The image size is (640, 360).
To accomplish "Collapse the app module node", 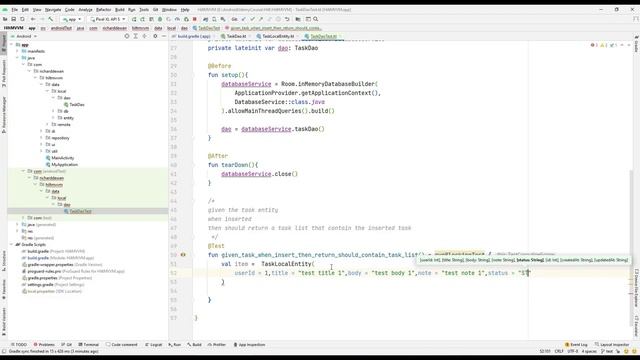I will tap(12, 45).
